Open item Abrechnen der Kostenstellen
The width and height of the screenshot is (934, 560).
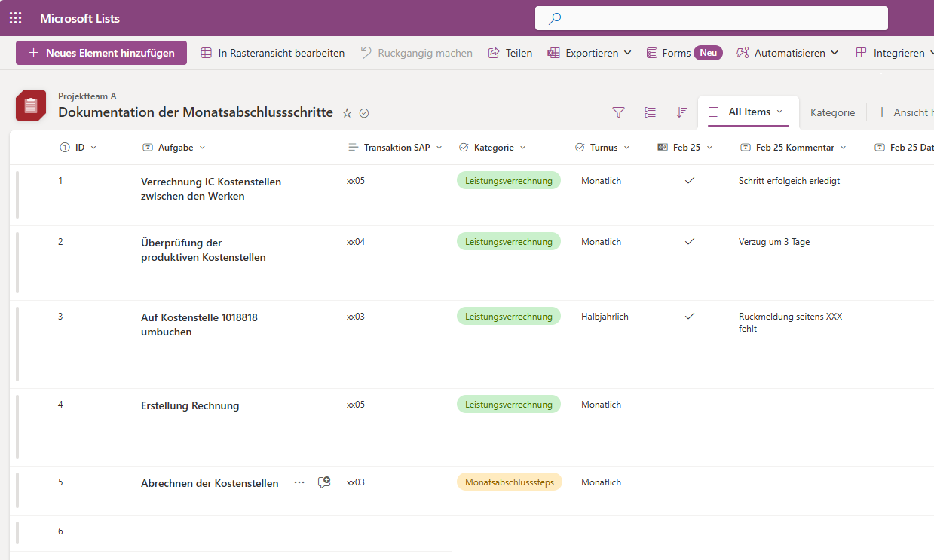click(x=210, y=483)
